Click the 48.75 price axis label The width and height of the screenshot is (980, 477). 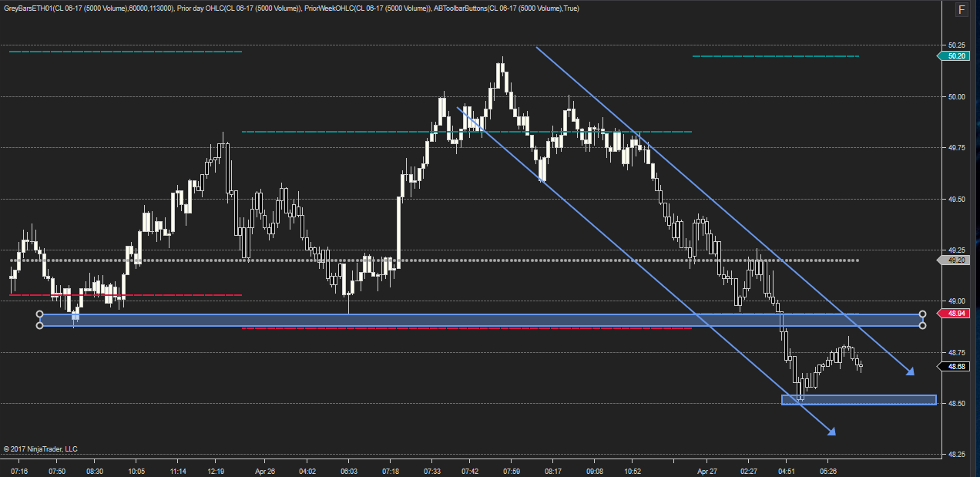tap(956, 352)
